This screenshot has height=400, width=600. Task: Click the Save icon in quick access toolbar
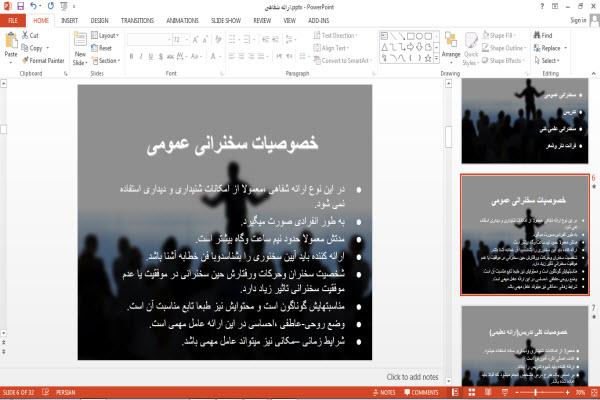20,6
